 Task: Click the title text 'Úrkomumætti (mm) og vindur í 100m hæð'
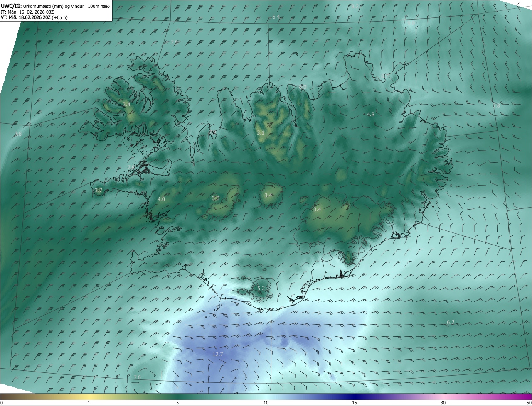(66, 6)
